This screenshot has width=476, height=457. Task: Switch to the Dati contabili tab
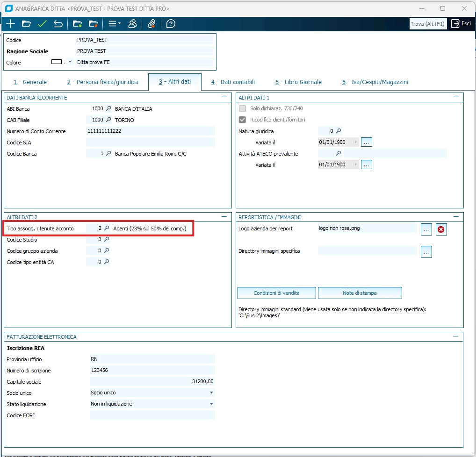tap(233, 82)
